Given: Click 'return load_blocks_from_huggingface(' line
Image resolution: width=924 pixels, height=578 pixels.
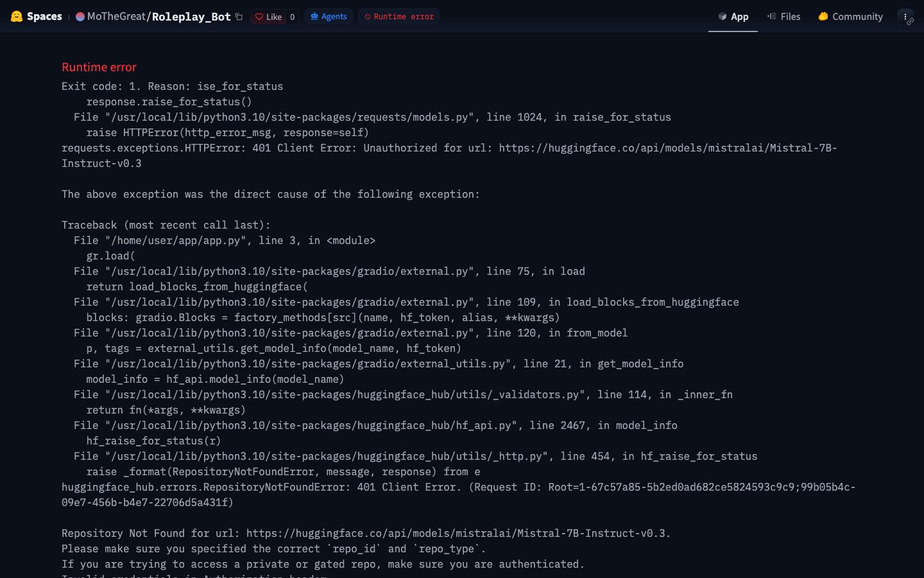Looking at the screenshot, I should coord(197,286).
